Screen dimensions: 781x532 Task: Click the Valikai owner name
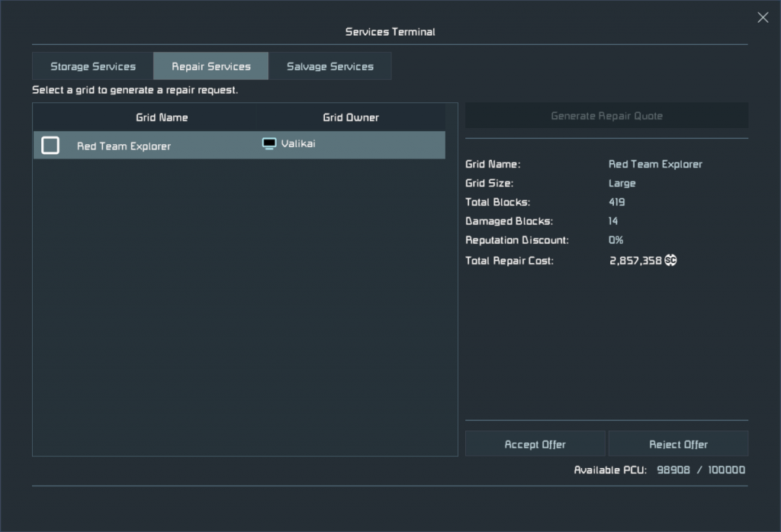298,144
